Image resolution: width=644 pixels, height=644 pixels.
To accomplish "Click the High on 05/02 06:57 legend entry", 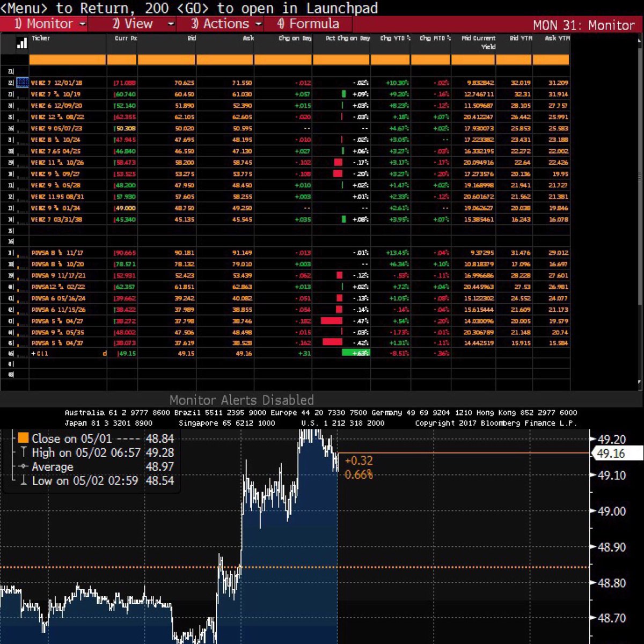I will pyautogui.click(x=96, y=452).
